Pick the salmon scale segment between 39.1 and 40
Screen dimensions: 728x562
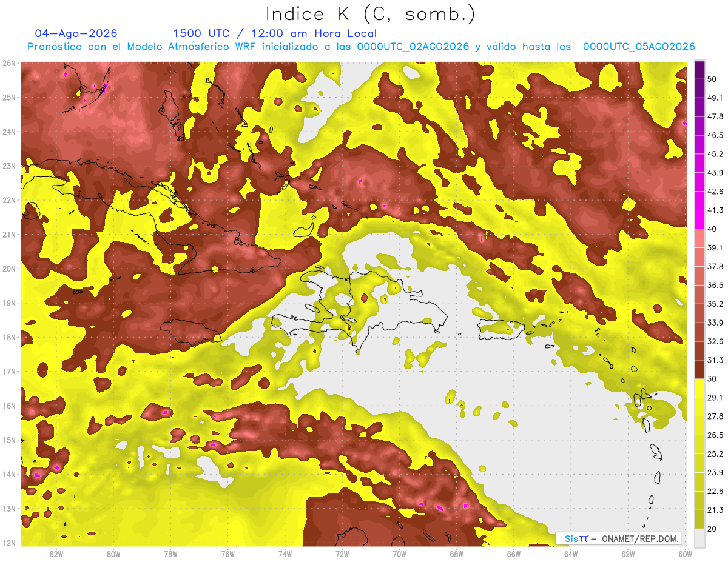[x=700, y=238]
